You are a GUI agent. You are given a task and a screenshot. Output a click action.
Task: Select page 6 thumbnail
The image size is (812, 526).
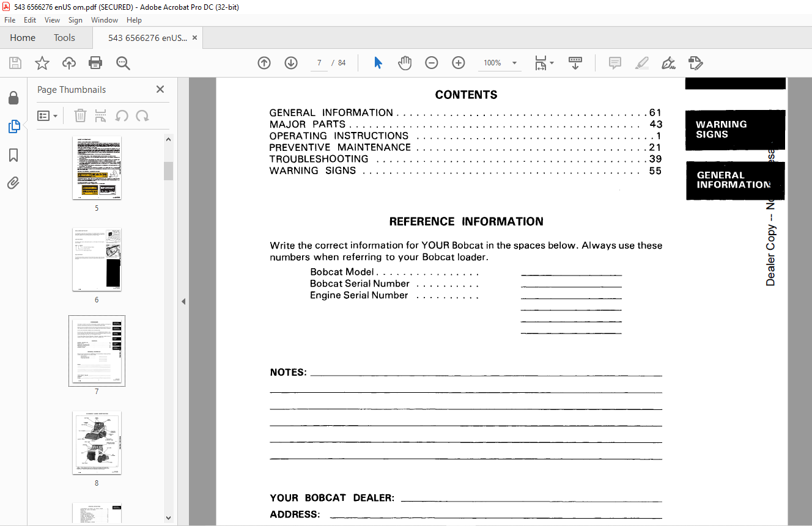coord(97,260)
